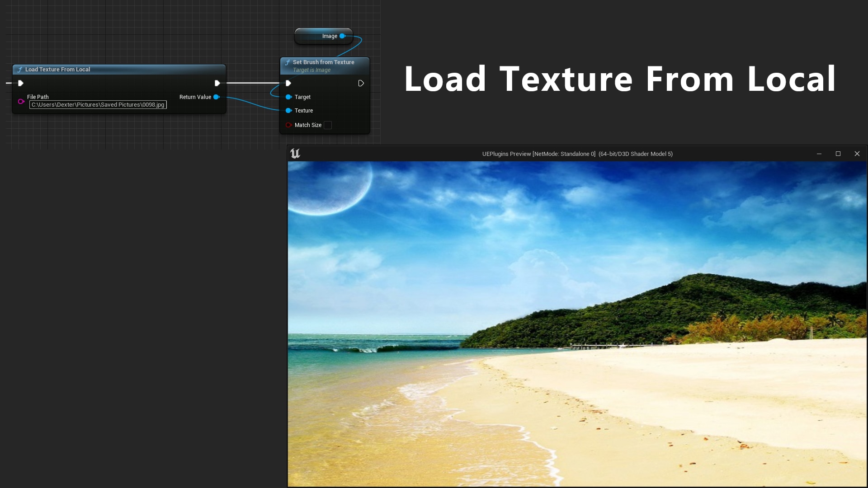Click the Texture input pin
This screenshot has width=868, height=488.
click(x=289, y=110)
